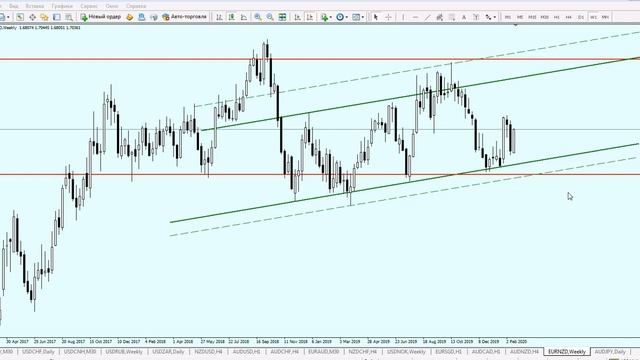640x360 pixels.
Task: Open the Вид menu
Action: pyautogui.click(x=13, y=6)
